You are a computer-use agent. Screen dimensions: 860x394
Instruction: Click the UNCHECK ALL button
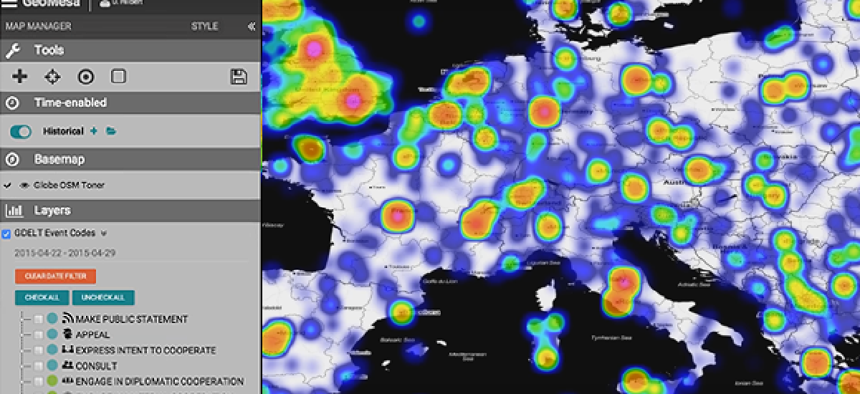click(103, 298)
